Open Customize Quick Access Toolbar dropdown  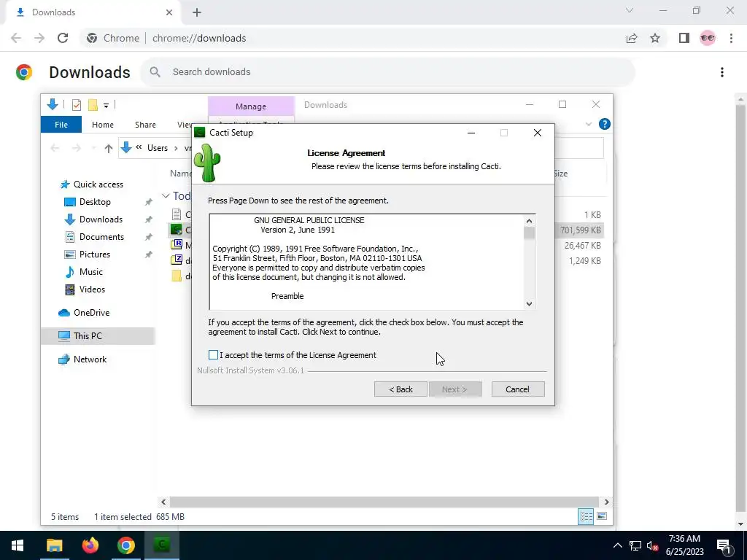click(x=107, y=105)
